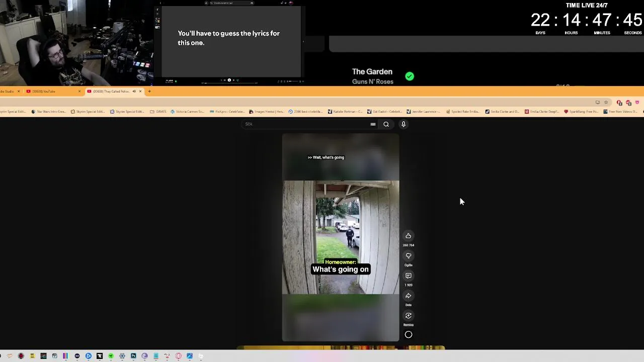Start voice search with microphone icon
This screenshot has width=644, height=362.
pos(404,124)
